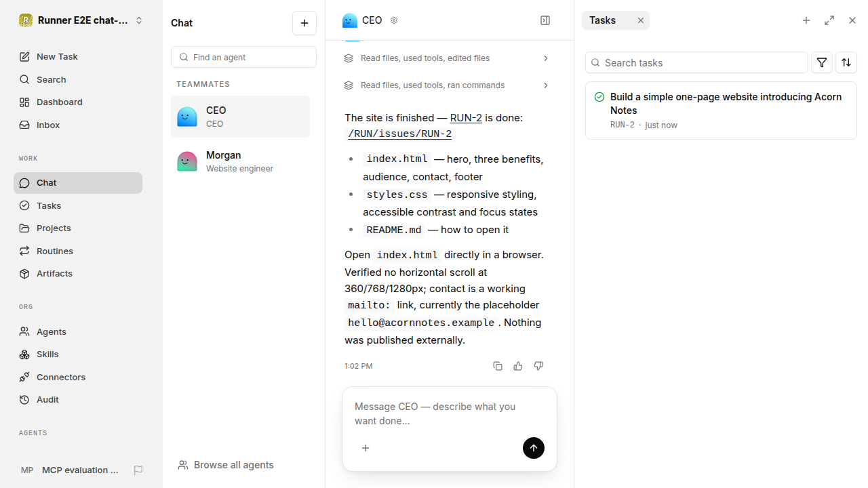The width and height of the screenshot is (868, 488).
Task: Click the styles.css code label
Action: (397, 195)
